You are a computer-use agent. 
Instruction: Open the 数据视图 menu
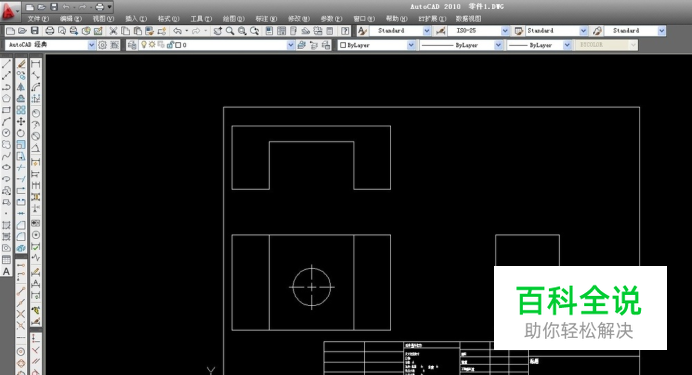point(469,19)
